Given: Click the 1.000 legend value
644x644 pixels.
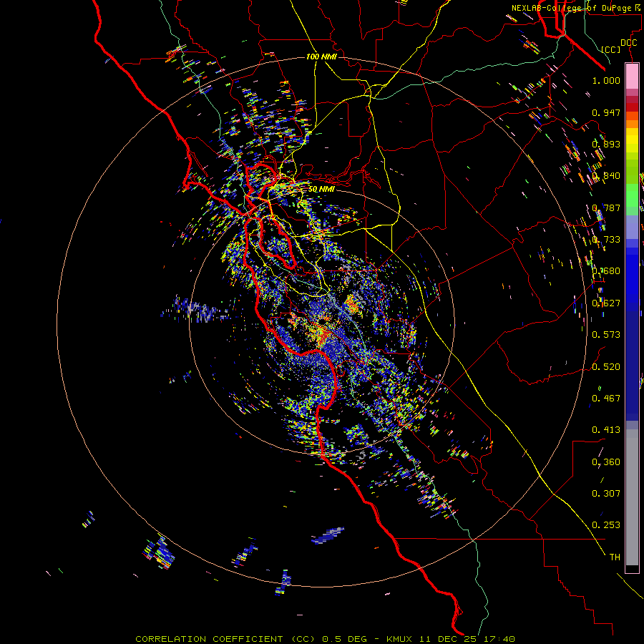Looking at the screenshot, I should tap(606, 80).
